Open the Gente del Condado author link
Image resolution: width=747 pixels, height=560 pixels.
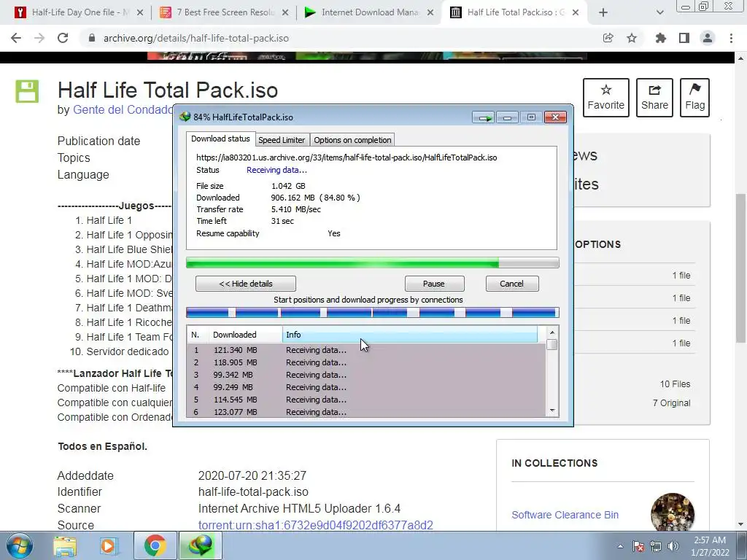(123, 110)
